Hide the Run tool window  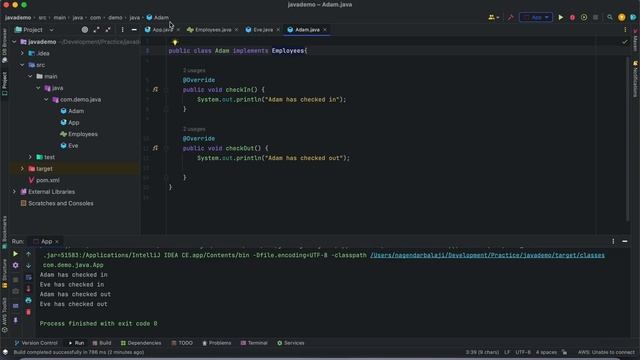(624, 242)
